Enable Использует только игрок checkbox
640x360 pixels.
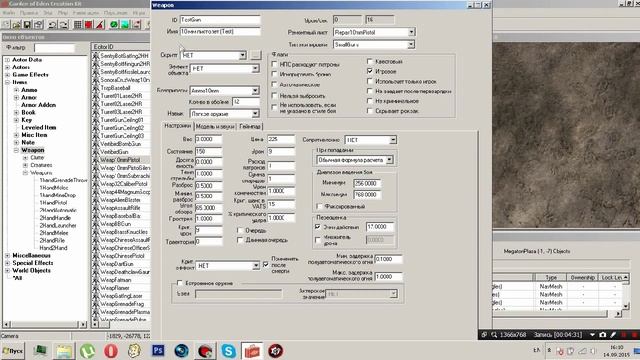click(x=370, y=81)
